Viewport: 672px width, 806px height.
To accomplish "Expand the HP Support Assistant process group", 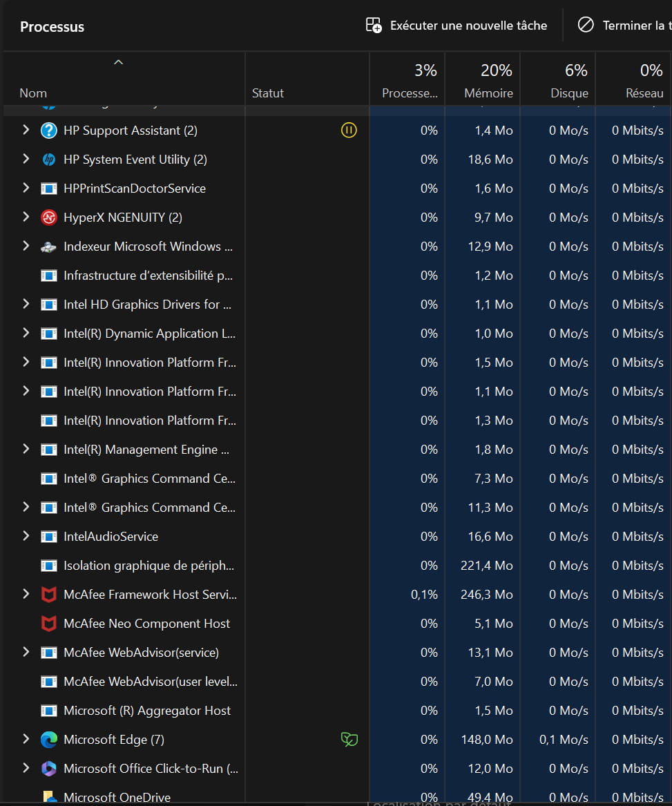I will click(26, 130).
